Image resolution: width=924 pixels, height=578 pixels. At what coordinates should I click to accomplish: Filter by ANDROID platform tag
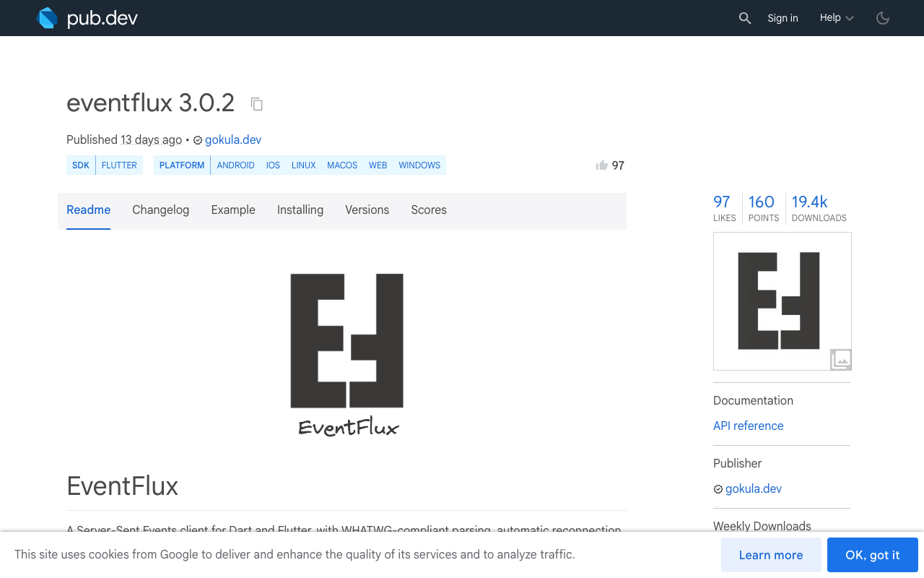pyautogui.click(x=235, y=165)
